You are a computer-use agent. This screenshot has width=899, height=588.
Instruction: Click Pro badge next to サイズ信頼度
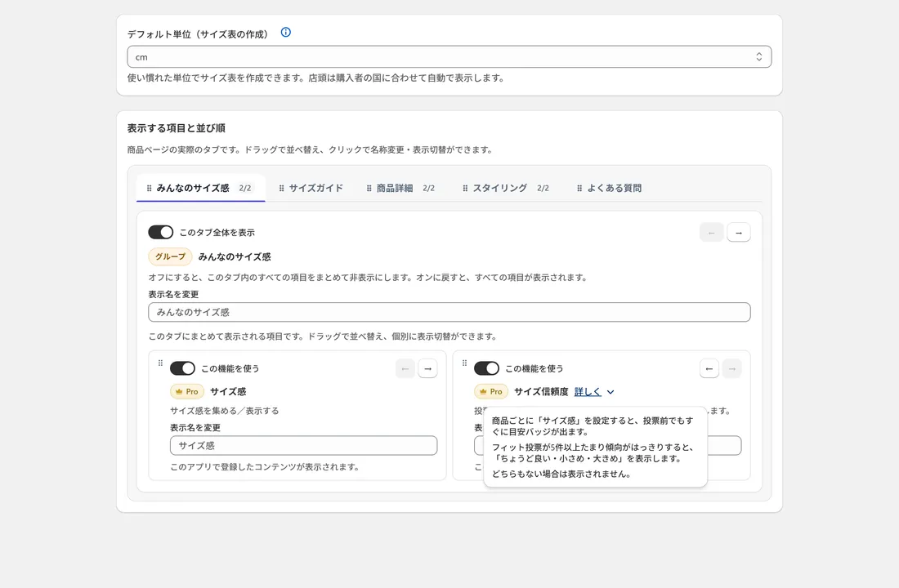pyautogui.click(x=491, y=391)
